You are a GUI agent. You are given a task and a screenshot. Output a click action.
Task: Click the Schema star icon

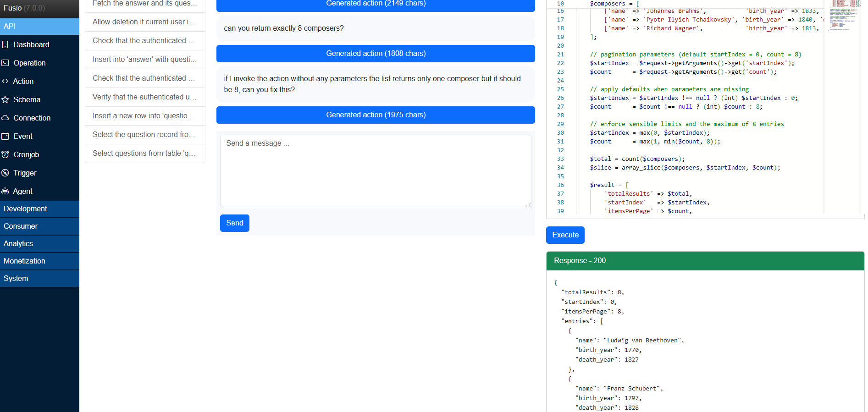(6, 99)
